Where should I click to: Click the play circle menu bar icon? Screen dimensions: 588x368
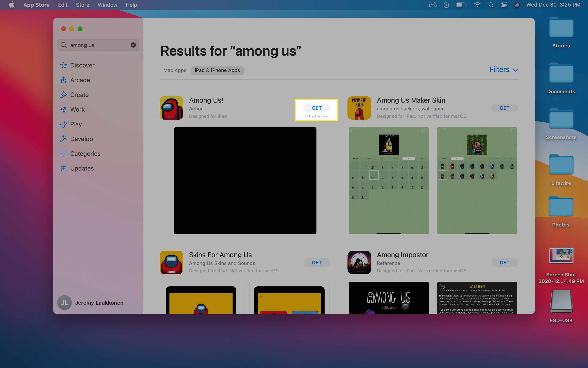(x=446, y=5)
